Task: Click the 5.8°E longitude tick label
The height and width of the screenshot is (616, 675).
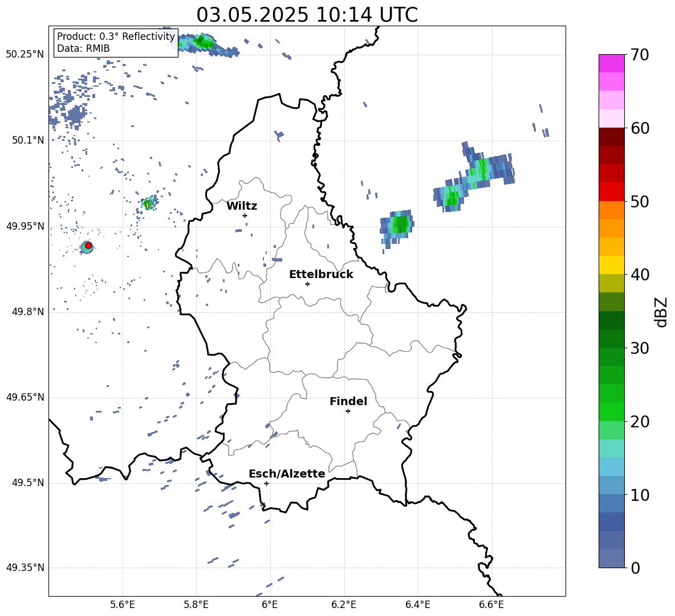Action: click(196, 605)
